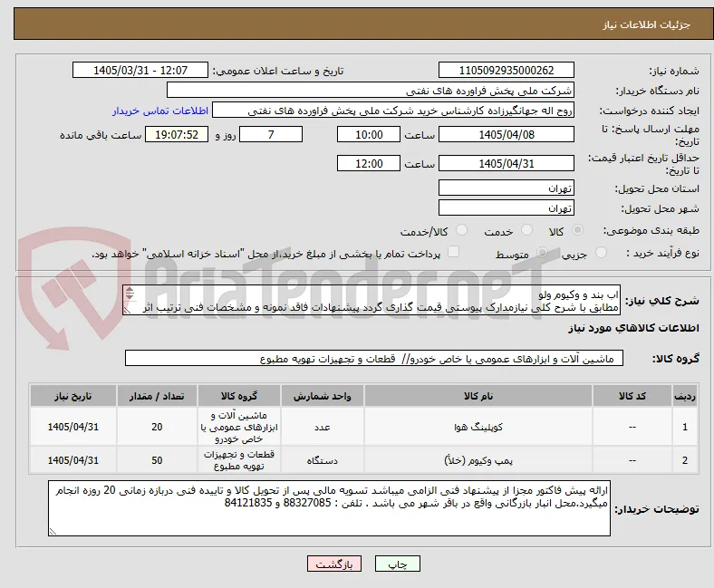Click the تاریخ نیاز column header

(73, 396)
